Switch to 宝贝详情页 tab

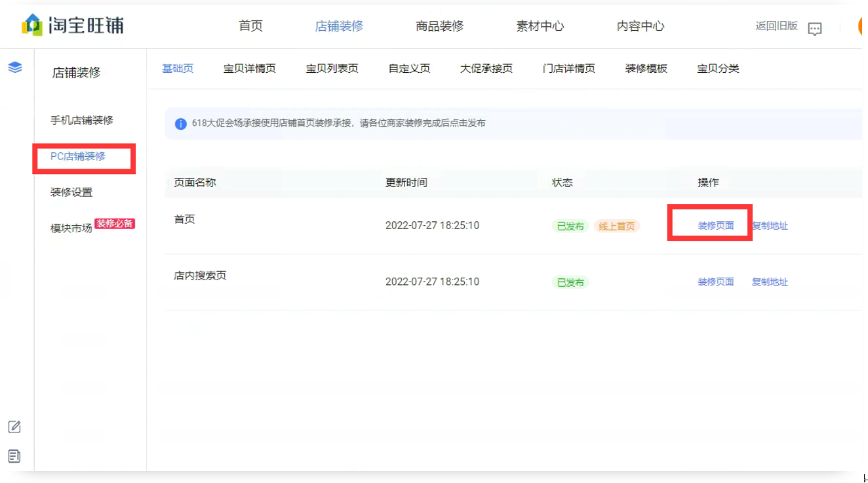coord(250,68)
